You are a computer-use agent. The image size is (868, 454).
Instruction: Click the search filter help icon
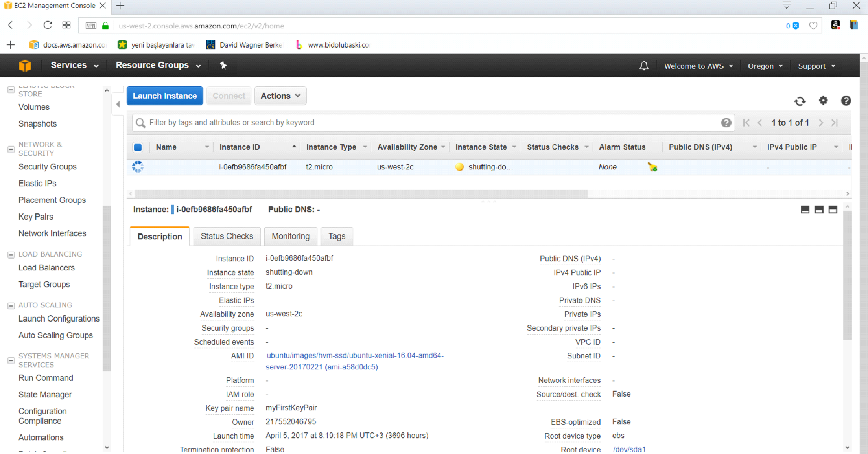coord(726,123)
